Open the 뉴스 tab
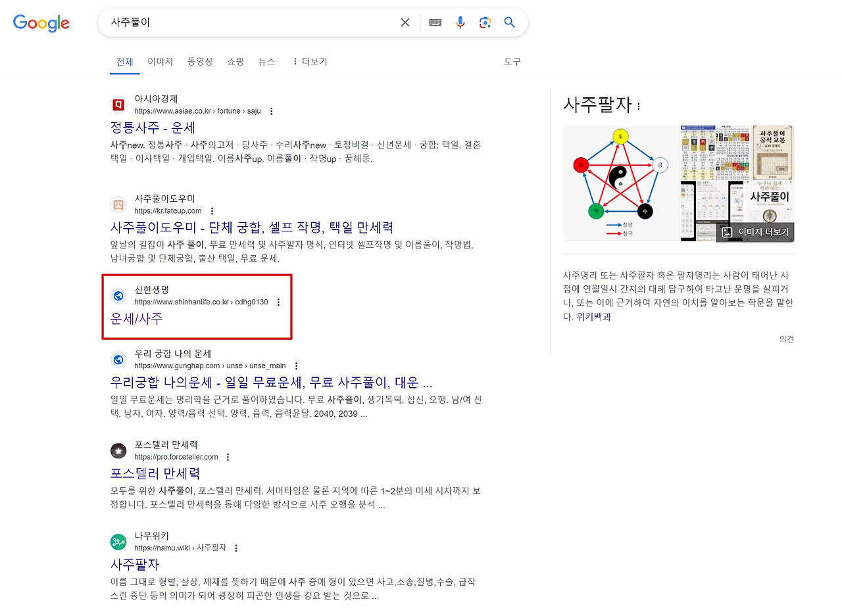This screenshot has width=842, height=616. click(267, 61)
